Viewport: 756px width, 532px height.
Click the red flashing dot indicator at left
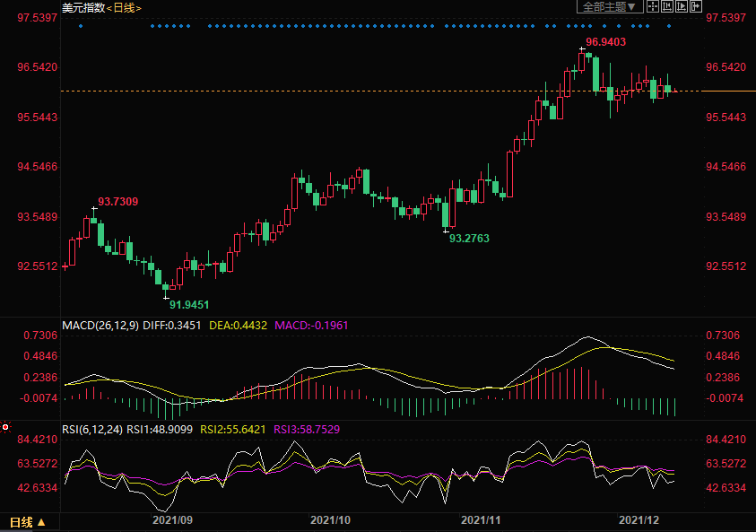tap(5, 428)
